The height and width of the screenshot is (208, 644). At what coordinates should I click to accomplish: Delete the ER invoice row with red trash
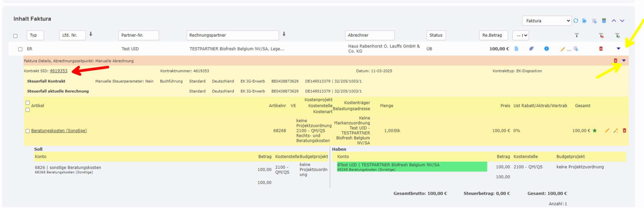click(x=601, y=49)
